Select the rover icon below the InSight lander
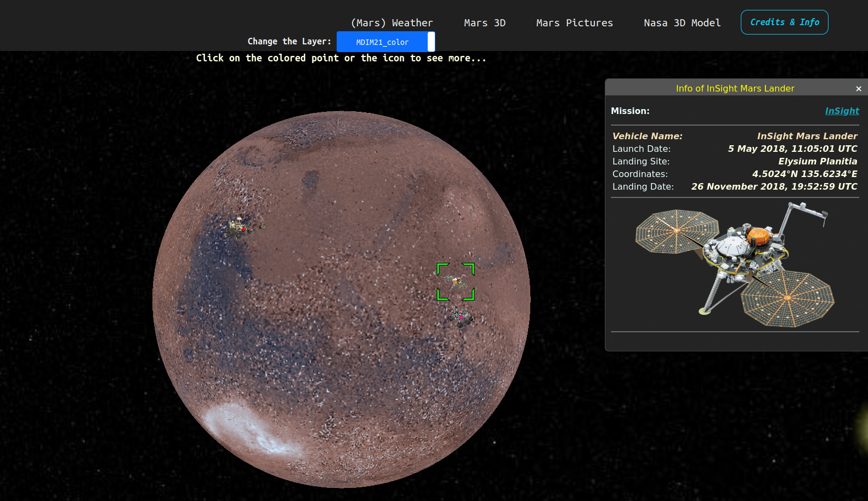Screen dimensions: 868x501 461,317
